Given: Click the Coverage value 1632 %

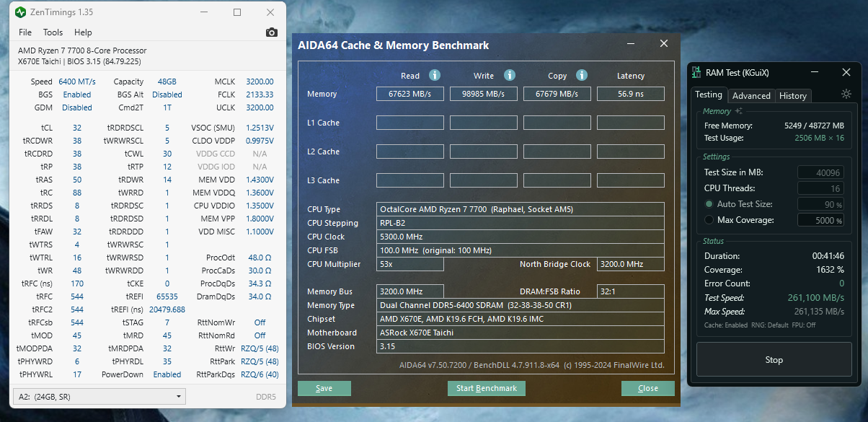Looking at the screenshot, I should pos(830,270).
